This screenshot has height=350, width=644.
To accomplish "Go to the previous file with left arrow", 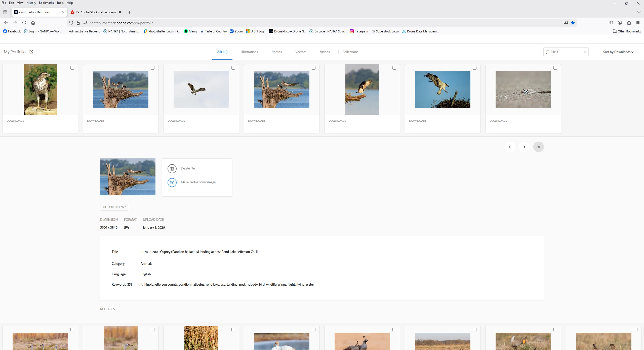I will coord(510,147).
